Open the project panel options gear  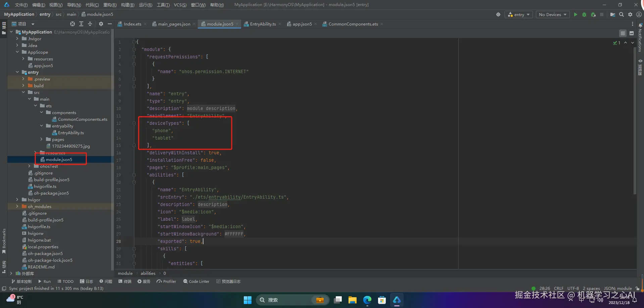tap(101, 24)
